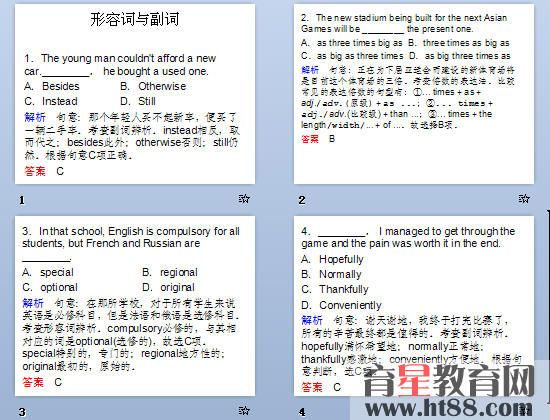Click the slide number 4 label
The width and height of the screenshot is (550, 420).
(x=302, y=412)
